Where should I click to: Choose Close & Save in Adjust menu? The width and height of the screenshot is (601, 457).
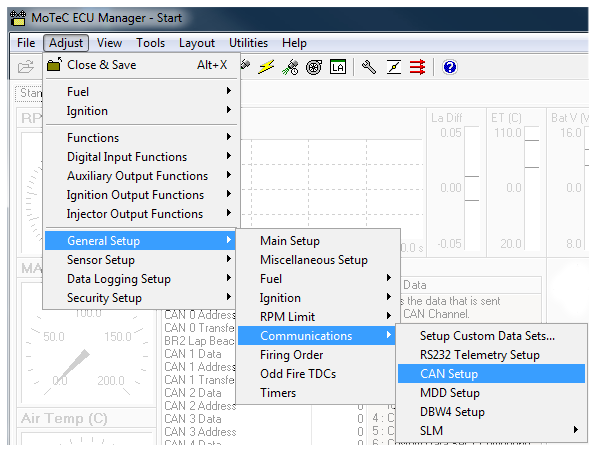tap(142, 65)
